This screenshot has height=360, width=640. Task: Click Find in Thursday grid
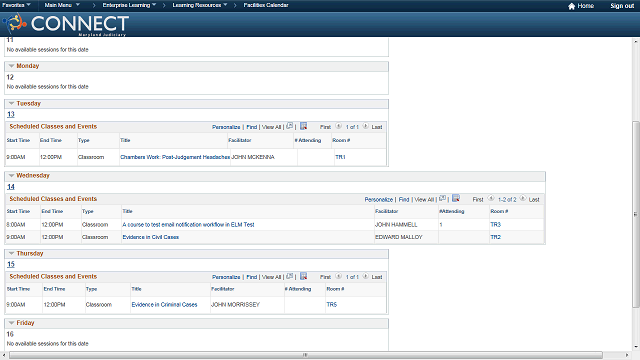pyautogui.click(x=251, y=277)
